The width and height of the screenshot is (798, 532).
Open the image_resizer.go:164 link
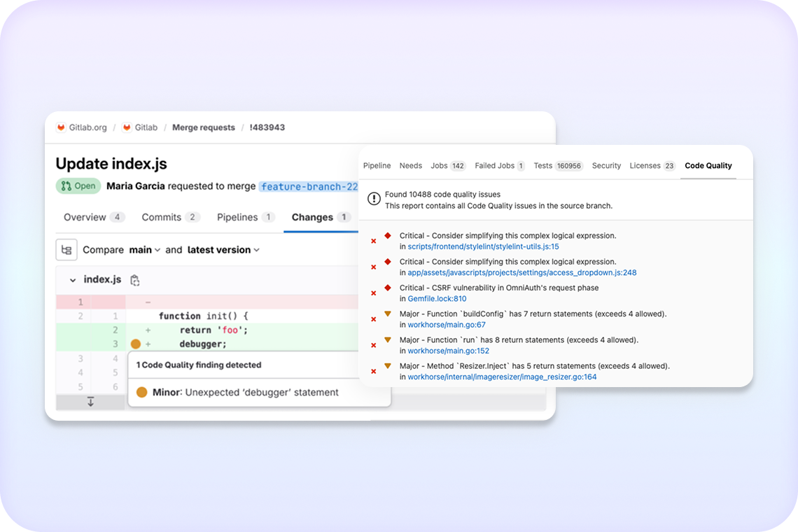click(x=503, y=377)
